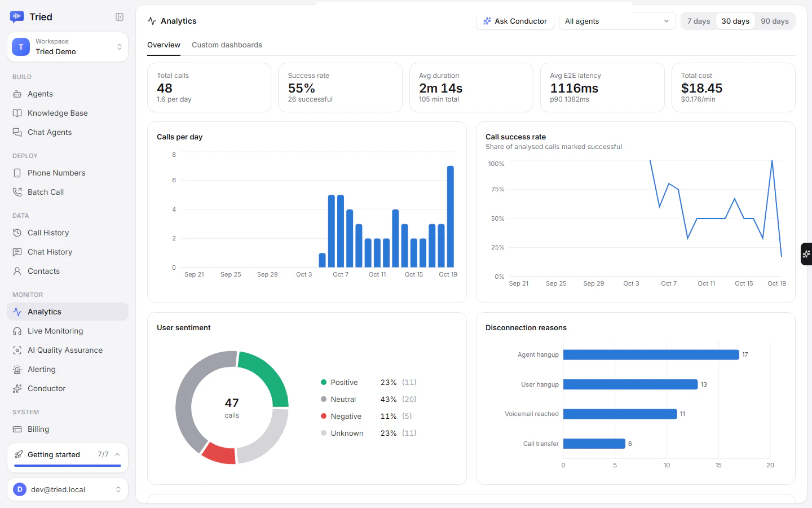Open the dev@tried.local account menu
Screen dimensions: 812x508
(68, 489)
